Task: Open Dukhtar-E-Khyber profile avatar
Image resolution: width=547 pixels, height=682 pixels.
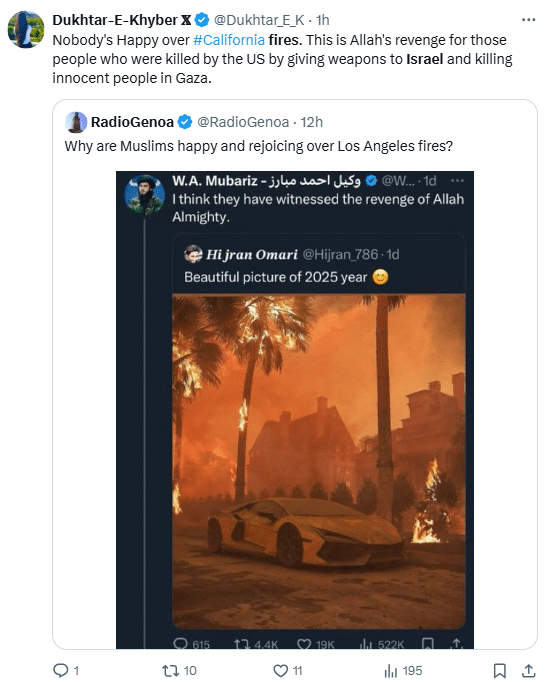Action: pyautogui.click(x=26, y=30)
